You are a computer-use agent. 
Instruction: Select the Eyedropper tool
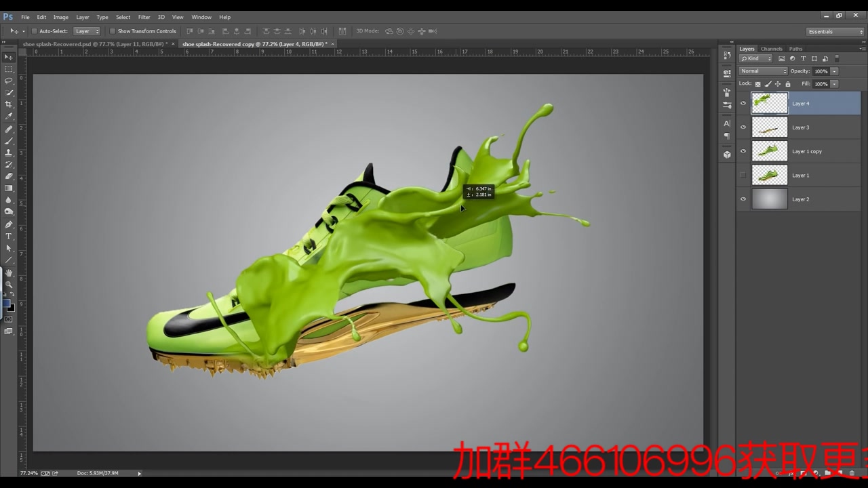point(9,117)
